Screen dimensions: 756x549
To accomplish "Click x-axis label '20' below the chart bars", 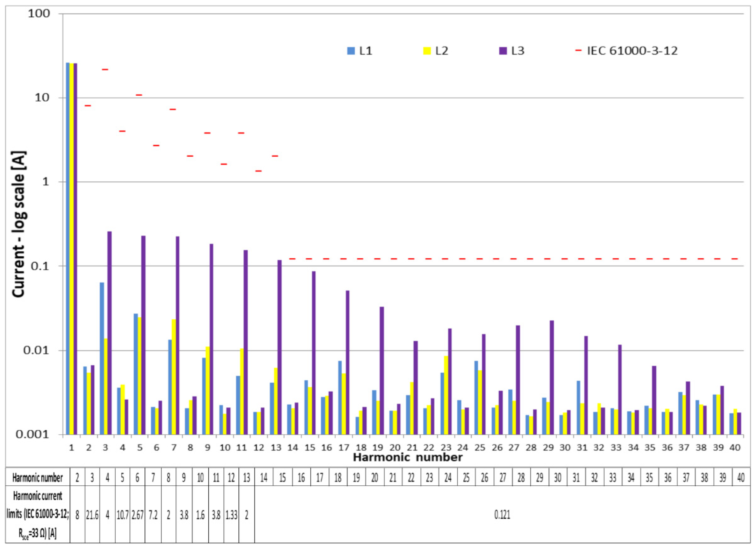I will click(395, 448).
